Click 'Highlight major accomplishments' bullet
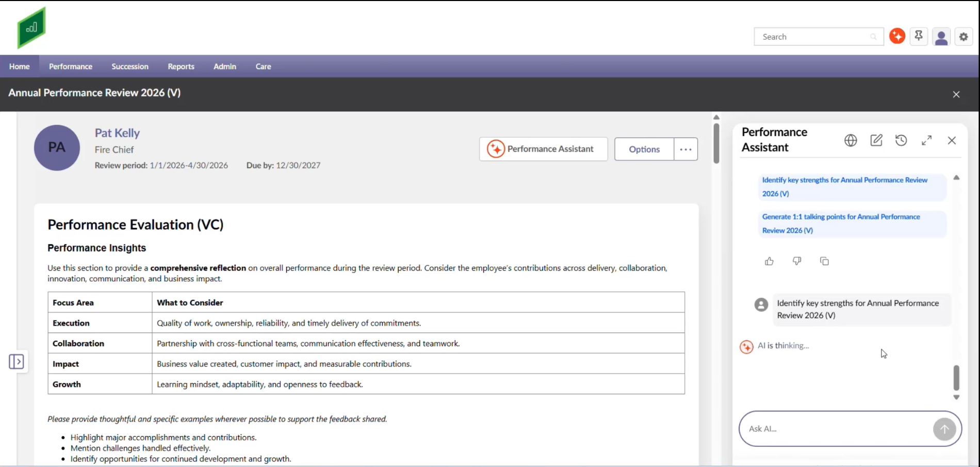This screenshot has width=980, height=467. coord(163,438)
